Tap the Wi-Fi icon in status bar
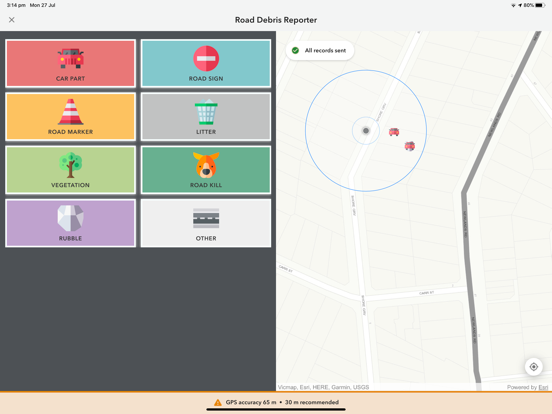This screenshot has height=414, width=552. click(x=513, y=5)
